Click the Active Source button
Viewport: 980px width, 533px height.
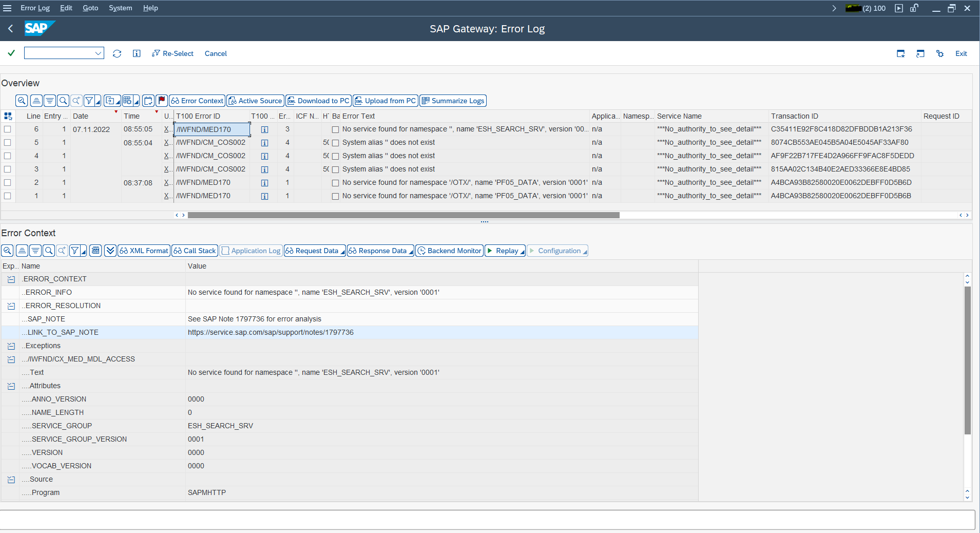coord(255,101)
